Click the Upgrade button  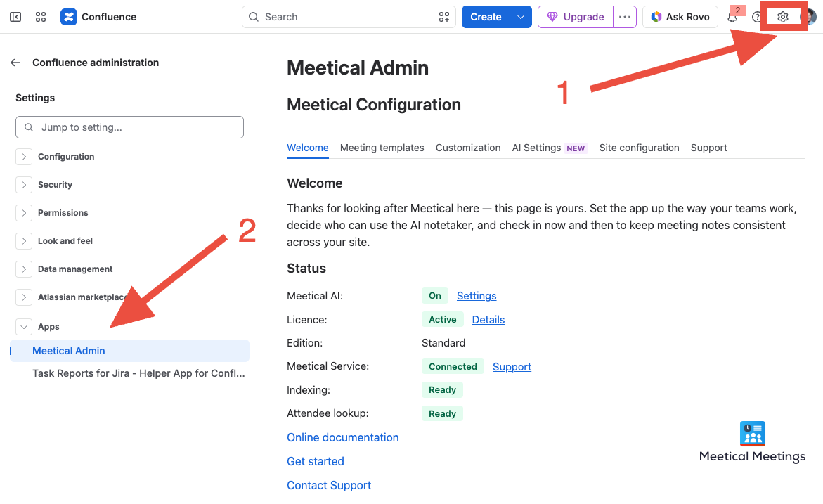pos(576,17)
